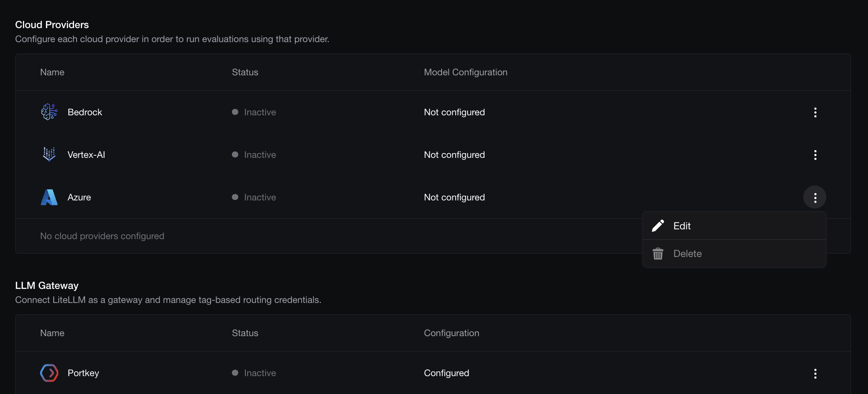The image size is (868, 394).
Task: Click the Bedrock inactive status dot
Action: pos(234,112)
